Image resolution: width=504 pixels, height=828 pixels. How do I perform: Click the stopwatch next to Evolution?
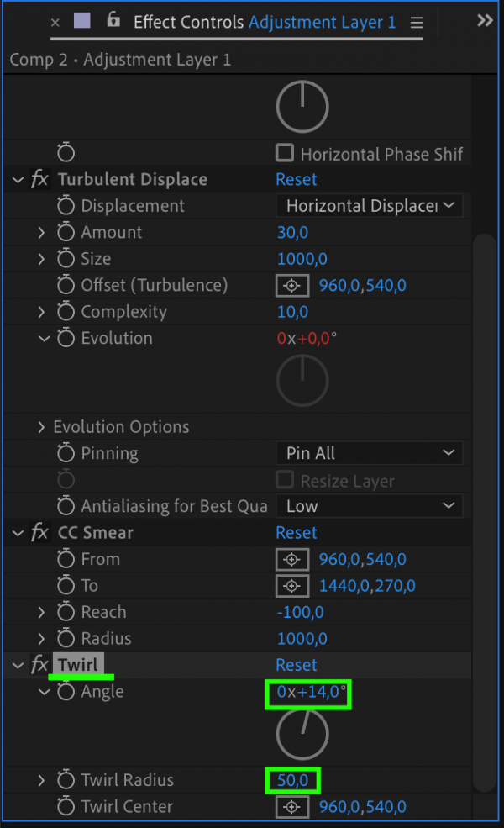click(x=66, y=338)
